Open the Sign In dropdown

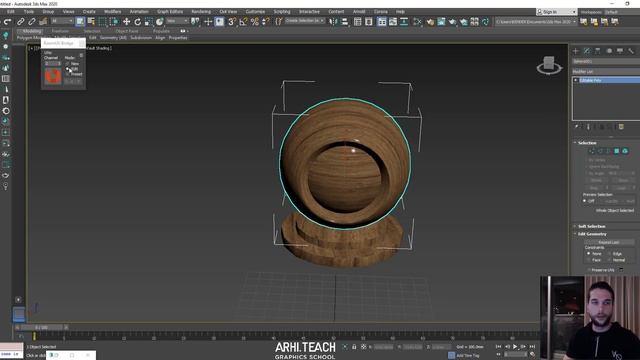click(x=556, y=12)
